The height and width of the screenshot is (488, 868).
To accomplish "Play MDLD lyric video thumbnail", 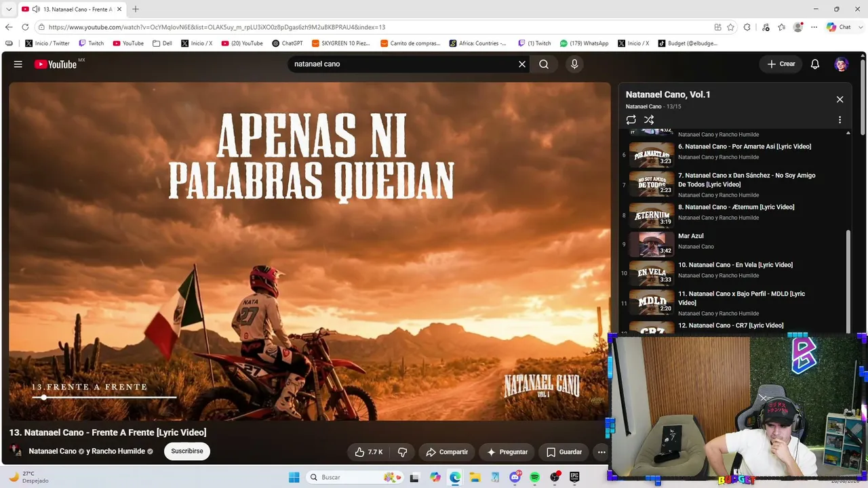I will 652,302.
